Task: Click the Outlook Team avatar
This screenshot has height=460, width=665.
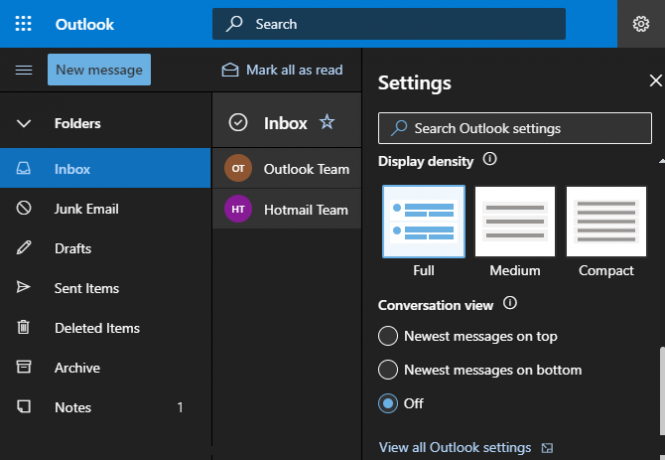Action: click(238, 168)
